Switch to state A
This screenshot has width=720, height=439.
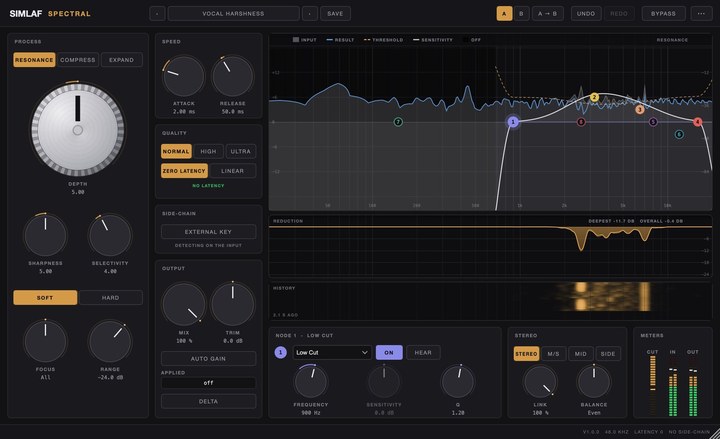coord(504,14)
